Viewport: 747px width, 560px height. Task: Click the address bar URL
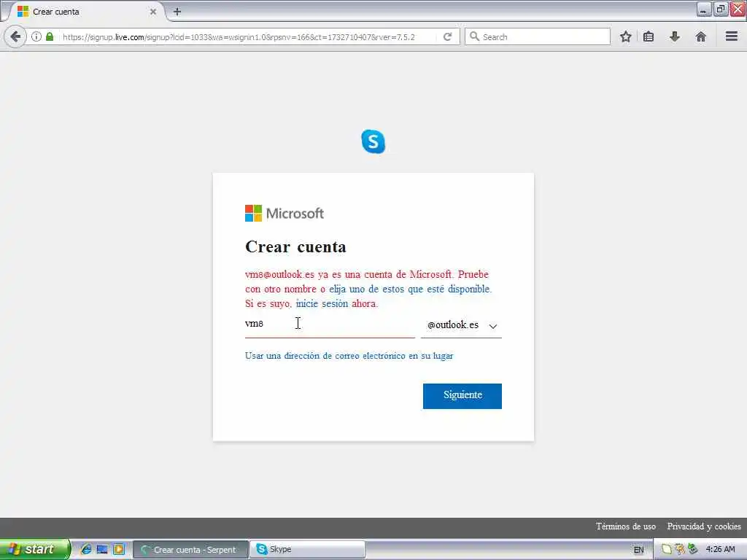coord(239,36)
